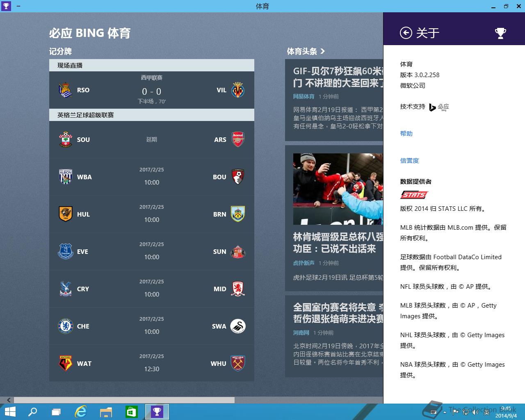Click the Real Sociedad RSO crest
This screenshot has height=420, width=525.
[66, 90]
